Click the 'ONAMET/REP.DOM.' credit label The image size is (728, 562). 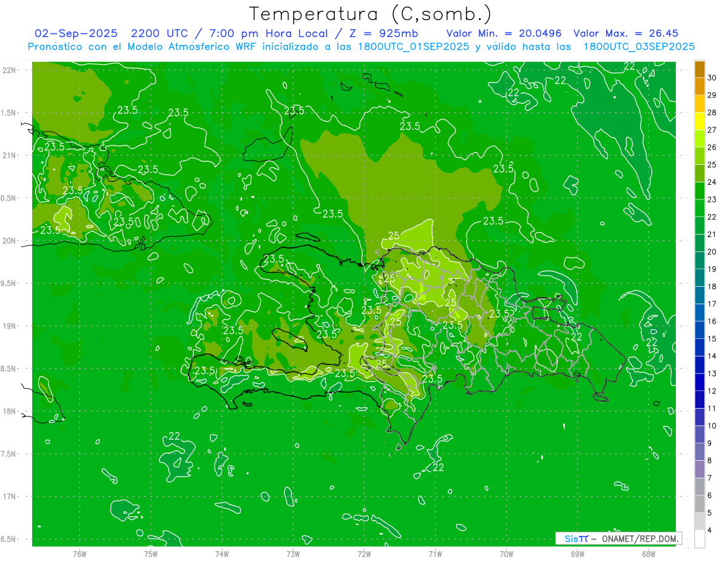(x=640, y=538)
